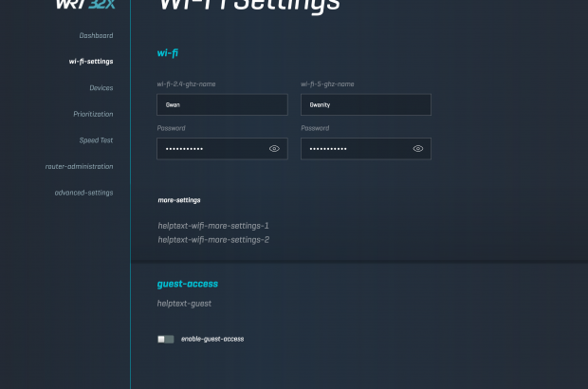Viewport: 588px width, 389px height.
Task: Show the 2.4 GHz password with eye icon
Action: [x=274, y=149]
